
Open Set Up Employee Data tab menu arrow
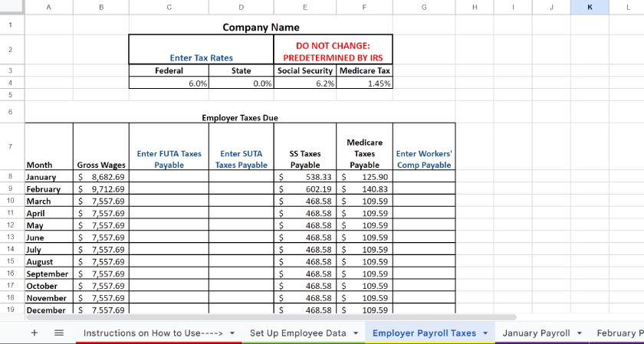356,333
